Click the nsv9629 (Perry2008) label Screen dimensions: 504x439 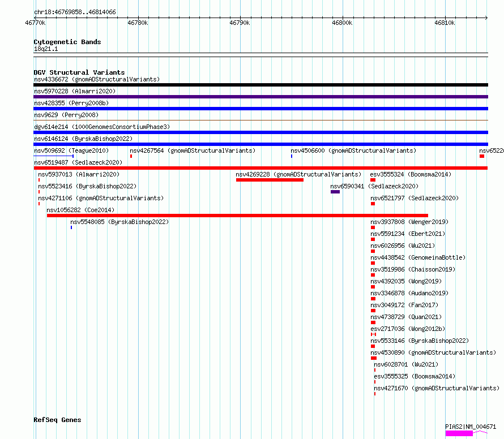point(66,115)
